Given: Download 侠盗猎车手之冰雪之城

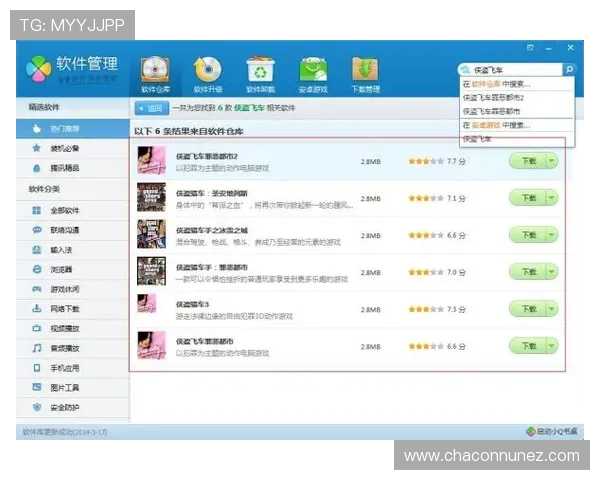Looking at the screenshot, I should [528, 235].
